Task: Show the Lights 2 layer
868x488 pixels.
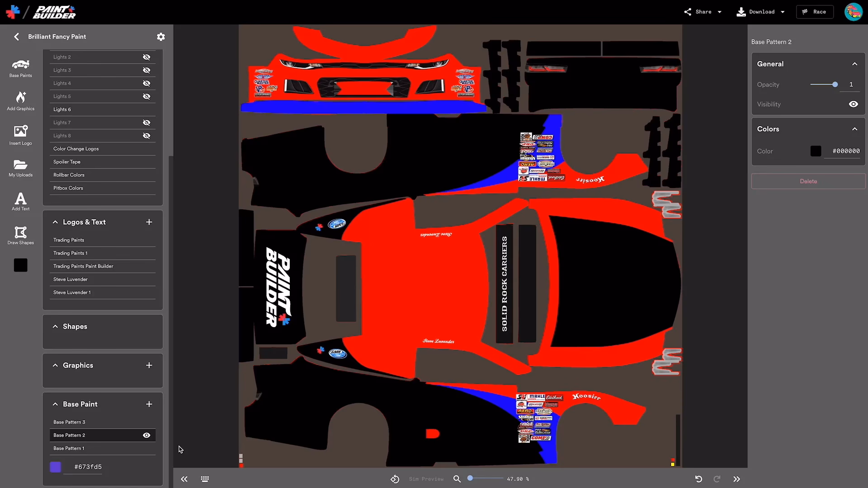Action: point(146,57)
